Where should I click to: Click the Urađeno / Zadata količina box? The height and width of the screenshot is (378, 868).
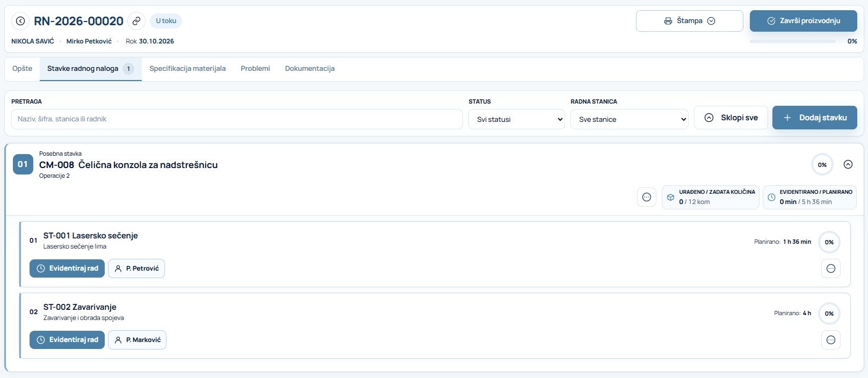tap(711, 197)
